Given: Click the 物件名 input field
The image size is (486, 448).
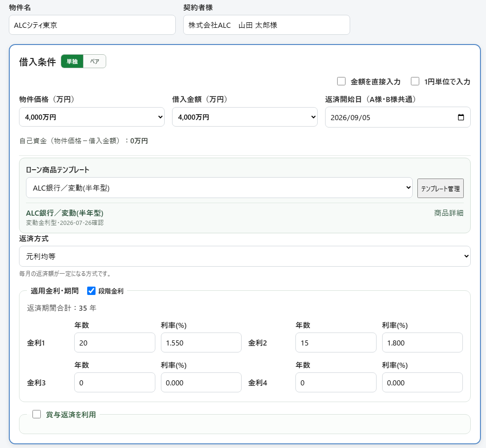Looking at the screenshot, I should 92,25.
